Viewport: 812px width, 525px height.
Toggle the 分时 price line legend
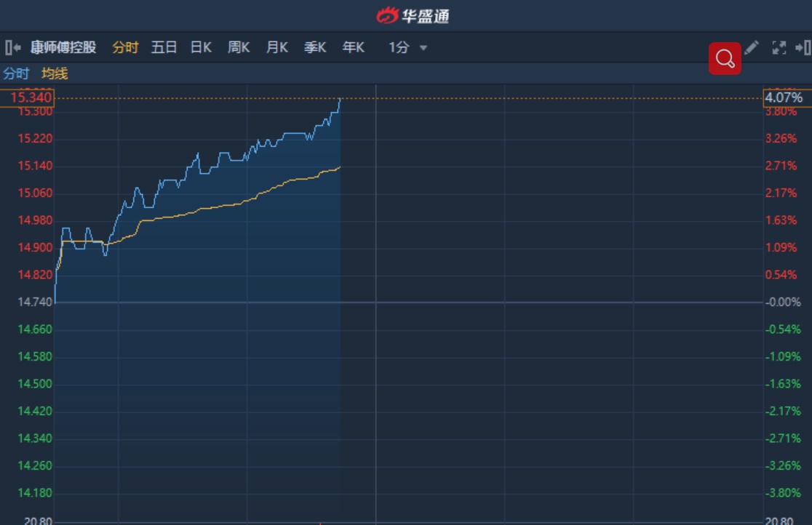coord(16,73)
